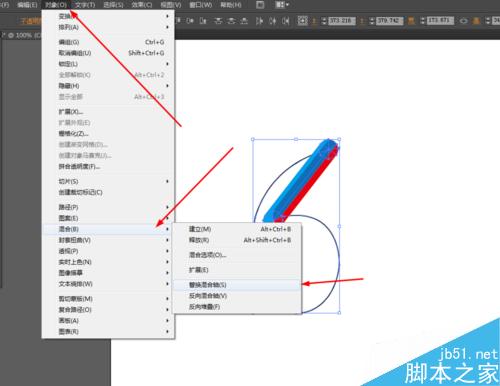Expand the 文本绕排(W) Text Wrap submenu

tap(108, 284)
